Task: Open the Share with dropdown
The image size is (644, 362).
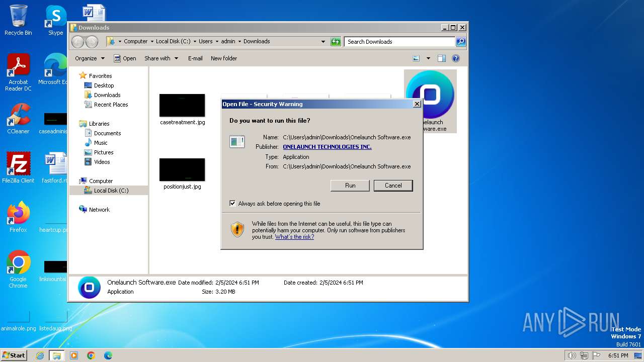Action: [161, 58]
